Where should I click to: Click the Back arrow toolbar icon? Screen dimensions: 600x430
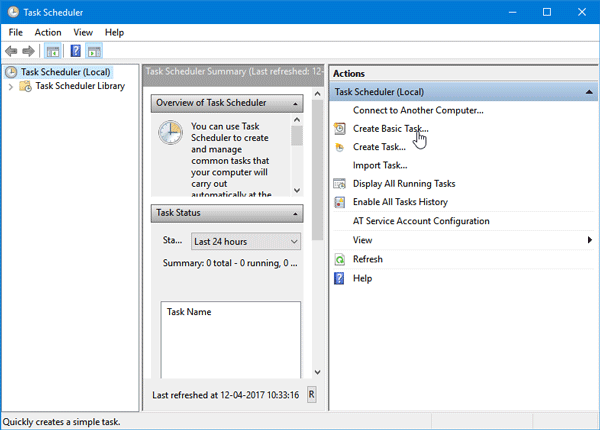[x=11, y=51]
